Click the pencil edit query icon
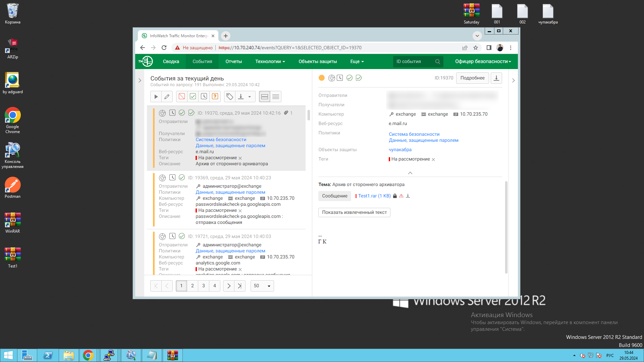This screenshot has height=362, width=644. tap(167, 97)
